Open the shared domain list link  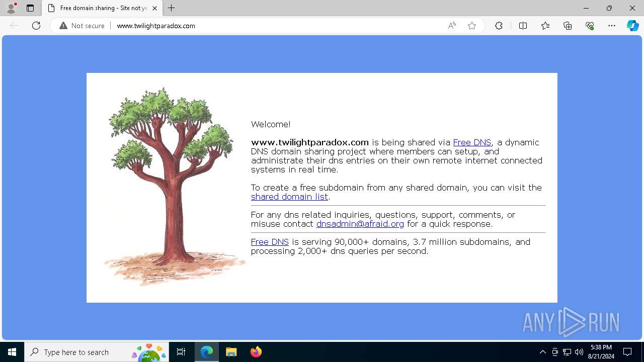click(289, 197)
